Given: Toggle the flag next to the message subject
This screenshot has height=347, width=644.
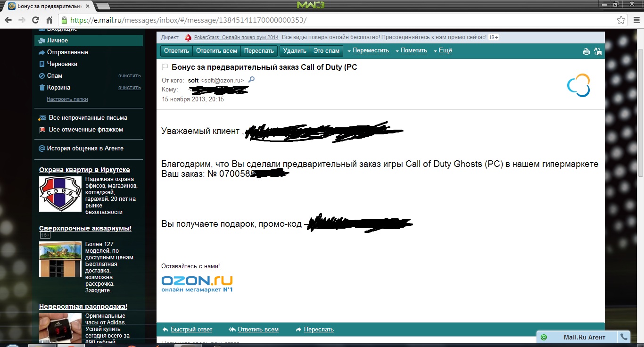Looking at the screenshot, I should [165, 67].
